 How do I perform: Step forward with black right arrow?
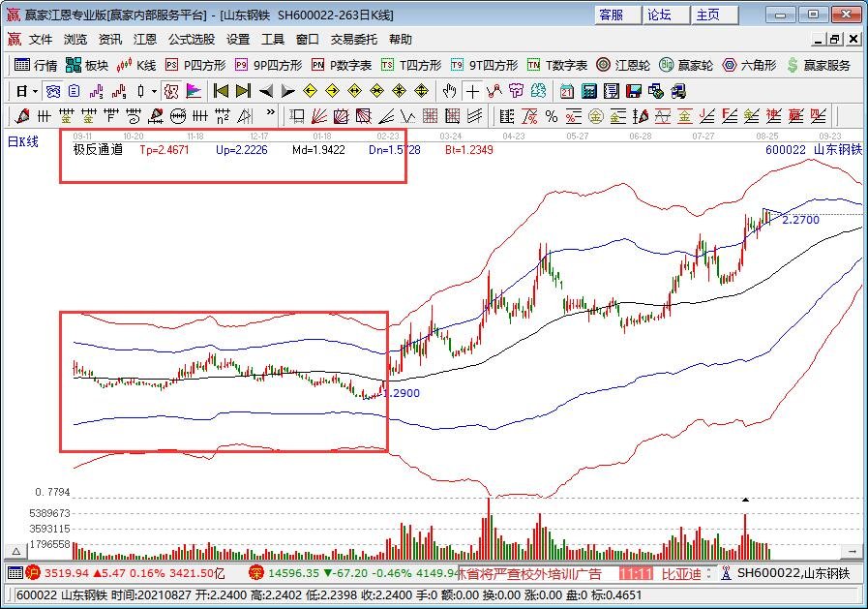(287, 91)
